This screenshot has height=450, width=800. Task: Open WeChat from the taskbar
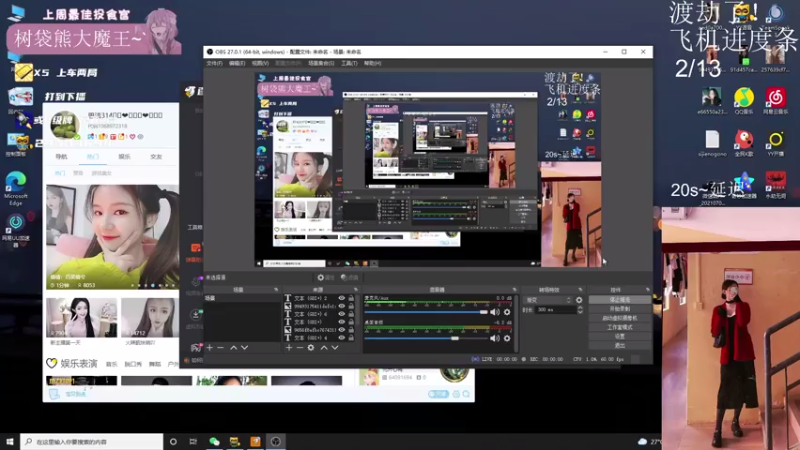tap(214, 441)
